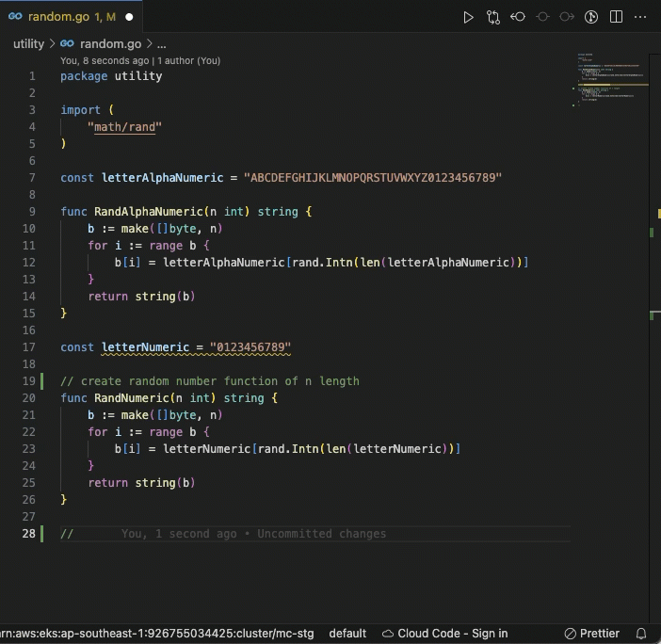Go to next revision arrow icon
This screenshot has height=644, width=661.
coord(567,17)
